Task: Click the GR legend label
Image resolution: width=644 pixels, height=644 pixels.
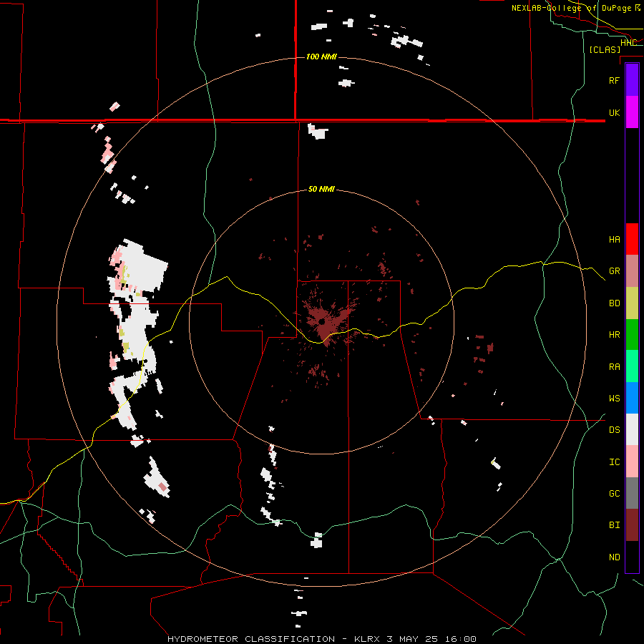Action: 614,271
